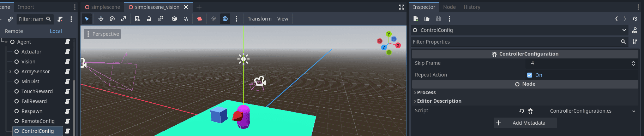Switch to Local scene tree
Viewport: 644px width, 136px height.
(56, 31)
